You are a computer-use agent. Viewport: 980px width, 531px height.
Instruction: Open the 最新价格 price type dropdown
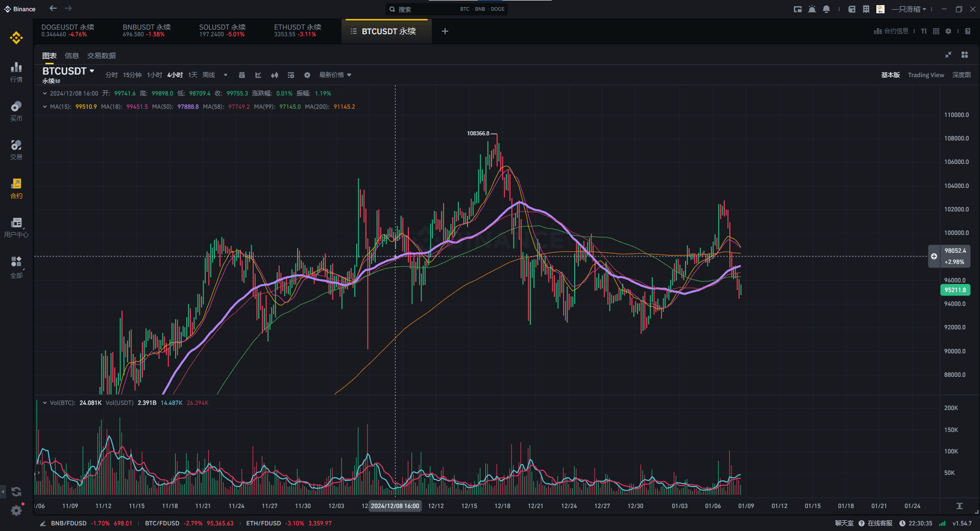tap(335, 75)
